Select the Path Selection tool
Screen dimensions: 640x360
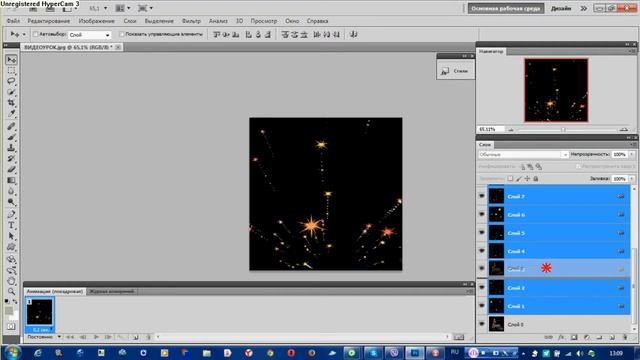pyautogui.click(x=11, y=236)
